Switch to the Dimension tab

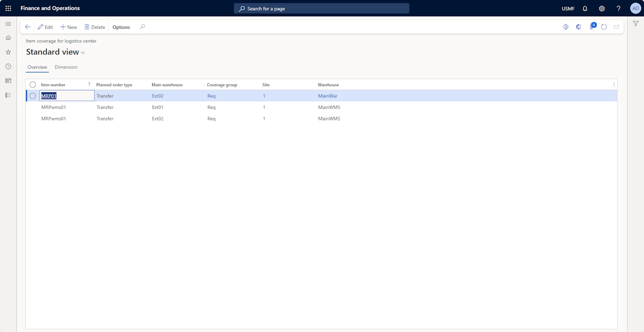66,67
